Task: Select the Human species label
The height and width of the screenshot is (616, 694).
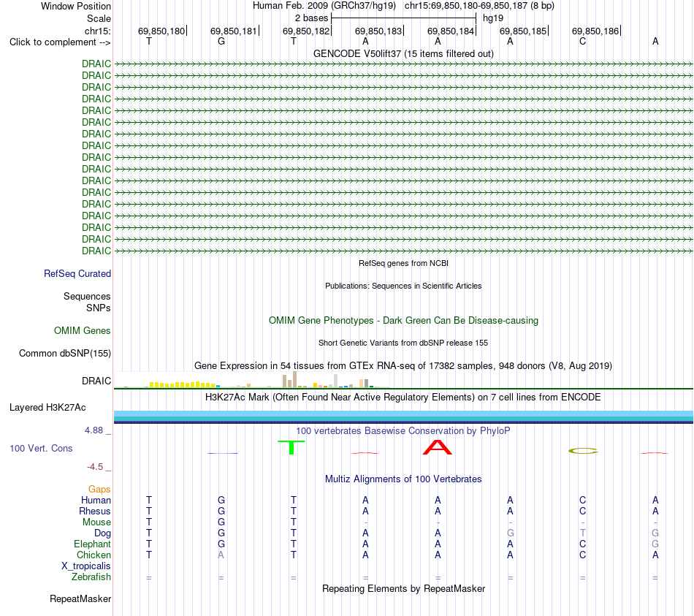Action: coord(96,500)
